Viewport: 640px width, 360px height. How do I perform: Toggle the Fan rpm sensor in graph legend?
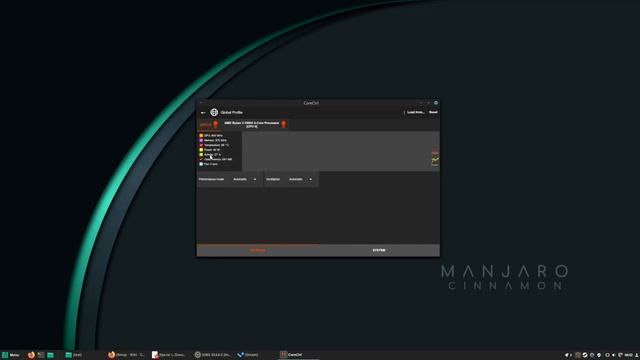click(209, 164)
